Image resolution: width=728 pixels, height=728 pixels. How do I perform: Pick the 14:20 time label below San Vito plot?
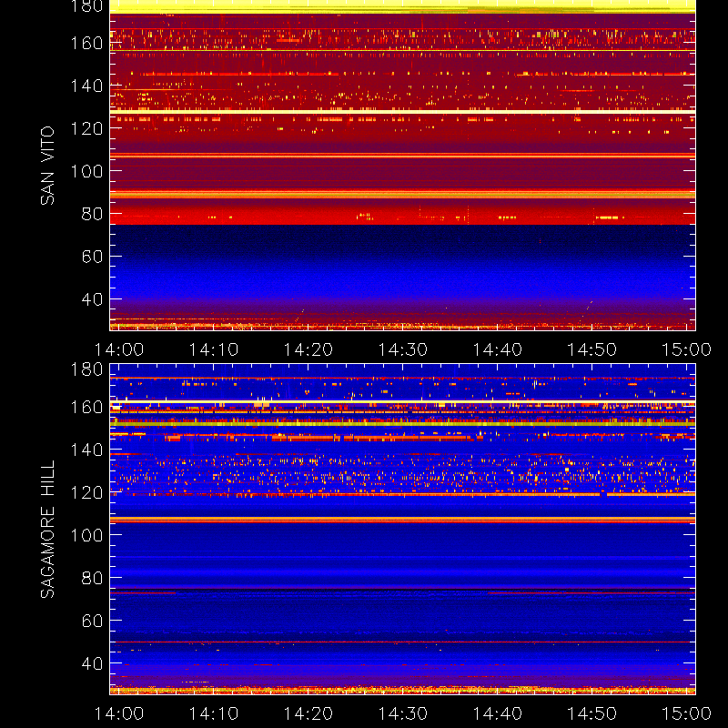click(308, 349)
